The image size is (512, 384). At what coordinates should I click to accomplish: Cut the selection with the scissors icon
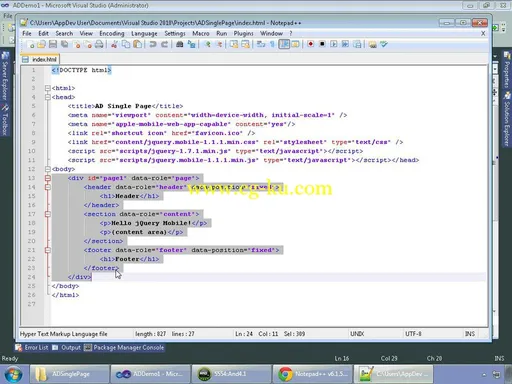click(x=114, y=44)
